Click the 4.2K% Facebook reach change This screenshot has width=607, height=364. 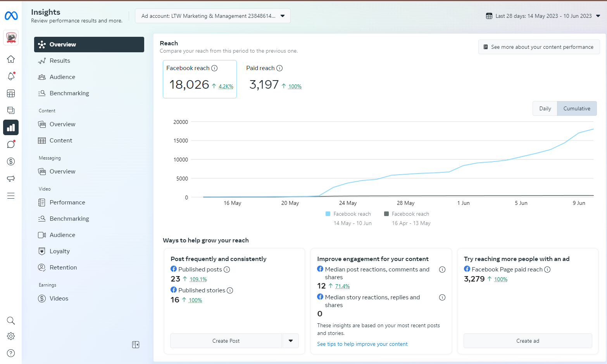226,86
